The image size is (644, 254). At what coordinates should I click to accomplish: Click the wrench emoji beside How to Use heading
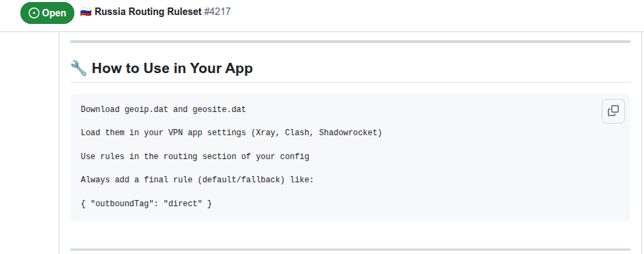tap(78, 68)
